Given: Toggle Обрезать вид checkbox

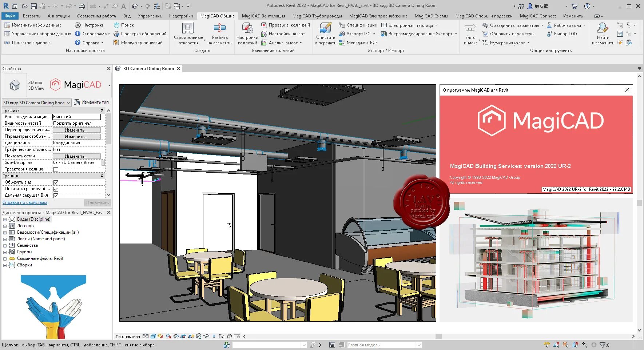Looking at the screenshot, I should click(56, 182).
